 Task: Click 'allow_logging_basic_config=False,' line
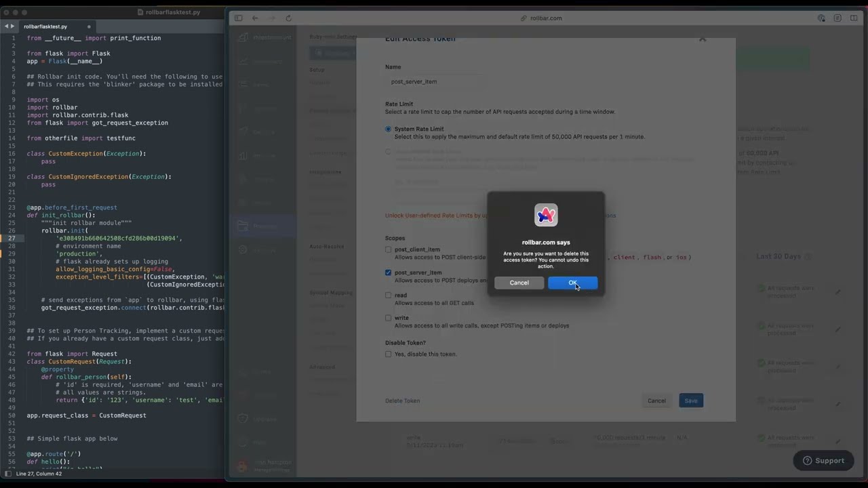(x=115, y=269)
